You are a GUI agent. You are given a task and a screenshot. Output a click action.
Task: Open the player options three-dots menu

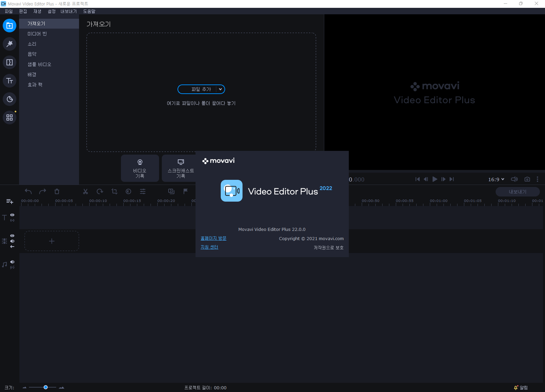[538, 179]
